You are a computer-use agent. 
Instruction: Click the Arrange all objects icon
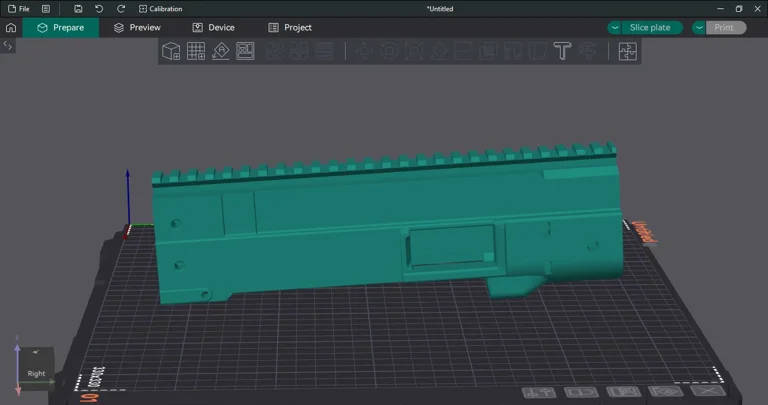pos(245,51)
